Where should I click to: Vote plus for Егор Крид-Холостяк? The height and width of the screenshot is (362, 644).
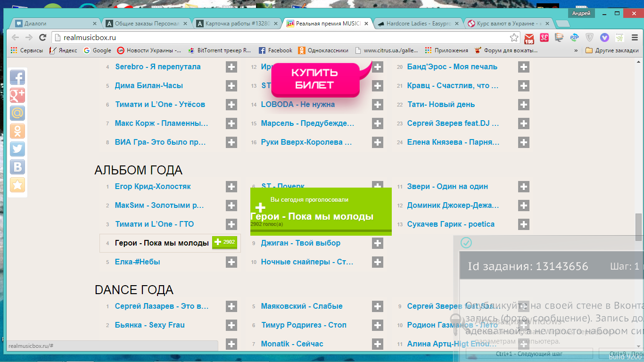(x=231, y=187)
